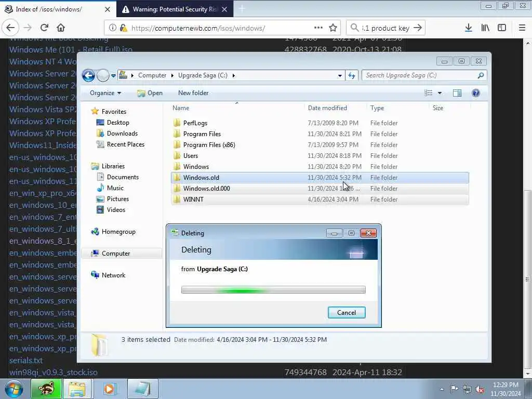Open a new Firefox tab
The height and width of the screenshot is (399, 532).
(242, 9)
